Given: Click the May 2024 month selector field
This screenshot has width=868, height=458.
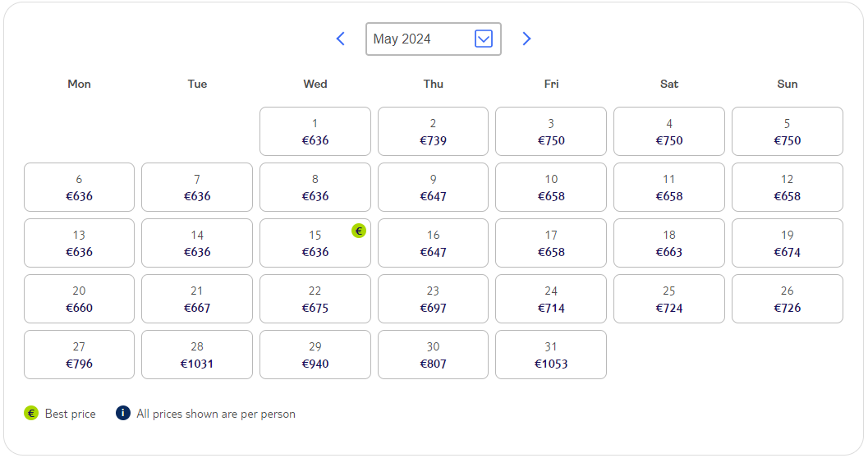Looking at the screenshot, I should click(434, 39).
